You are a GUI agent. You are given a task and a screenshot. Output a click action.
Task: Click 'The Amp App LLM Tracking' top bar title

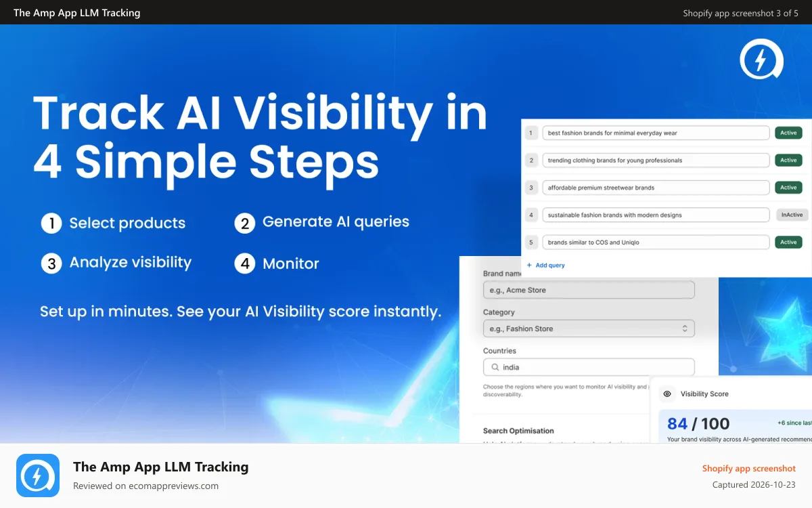tap(76, 13)
